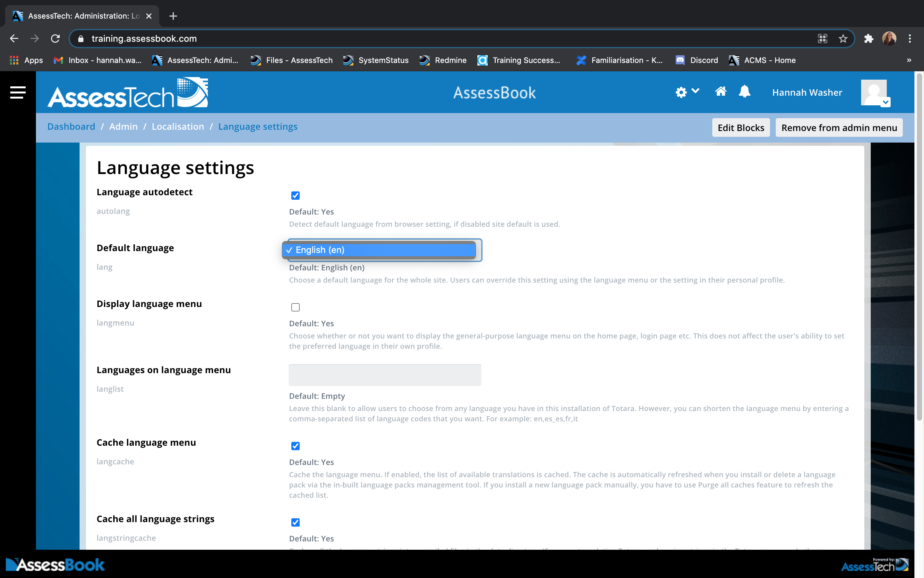924x578 pixels.
Task: Open Chrome three-dot menu
Action: coord(910,39)
